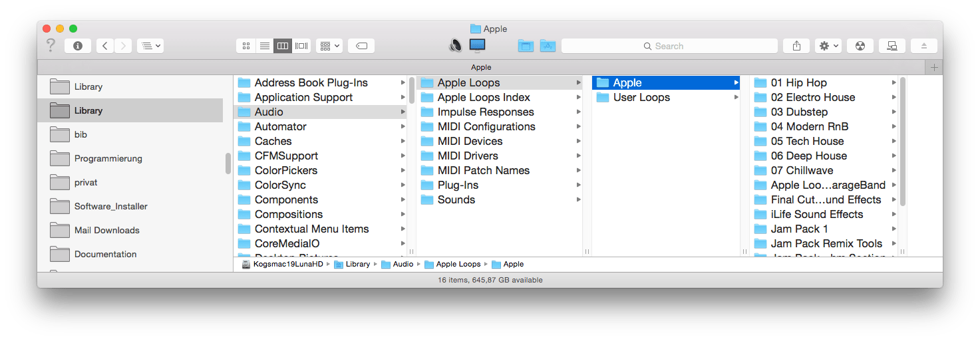Screen dimensions: 980x341
Task: Click the sidebar scrollbar
Action: tap(228, 163)
